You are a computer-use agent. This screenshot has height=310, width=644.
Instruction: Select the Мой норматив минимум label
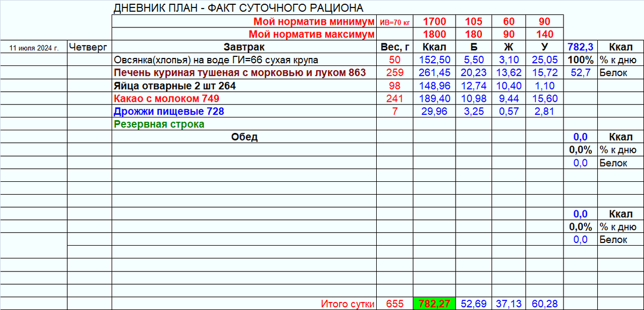pos(315,22)
